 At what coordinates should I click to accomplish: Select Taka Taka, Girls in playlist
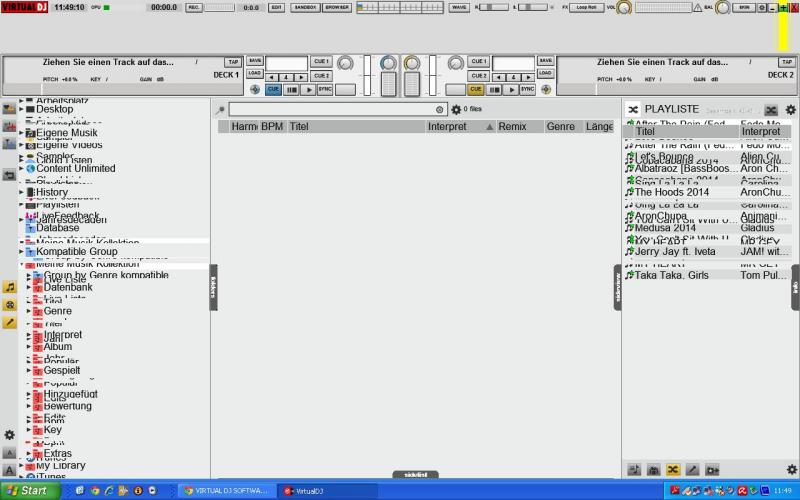(671, 275)
